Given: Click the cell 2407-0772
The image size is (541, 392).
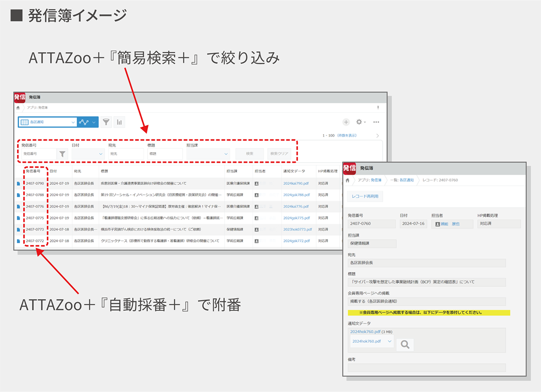Looking at the screenshot, I should [x=35, y=241].
